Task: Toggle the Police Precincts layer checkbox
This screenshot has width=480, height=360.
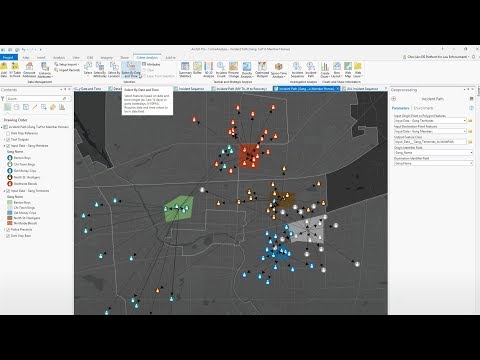Action: click(8, 230)
